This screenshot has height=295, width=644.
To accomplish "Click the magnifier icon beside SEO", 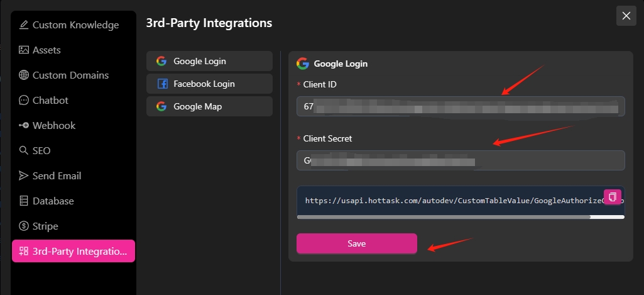I will (x=24, y=150).
